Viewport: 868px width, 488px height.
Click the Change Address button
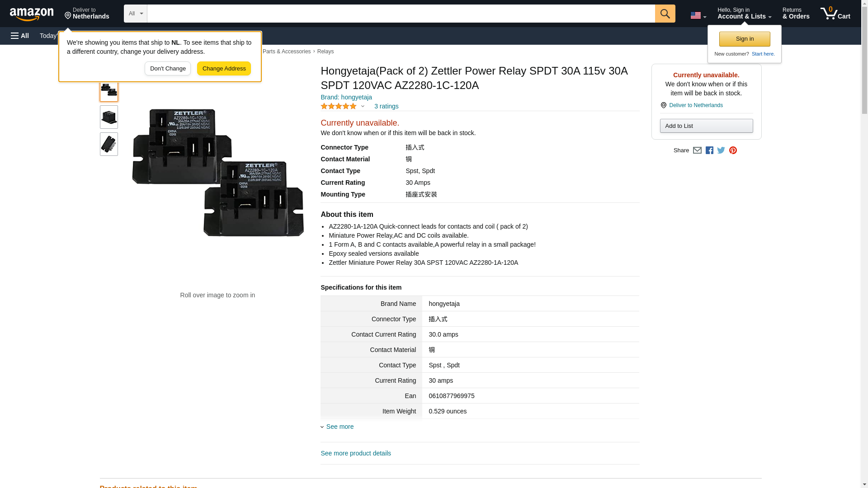[x=224, y=69]
